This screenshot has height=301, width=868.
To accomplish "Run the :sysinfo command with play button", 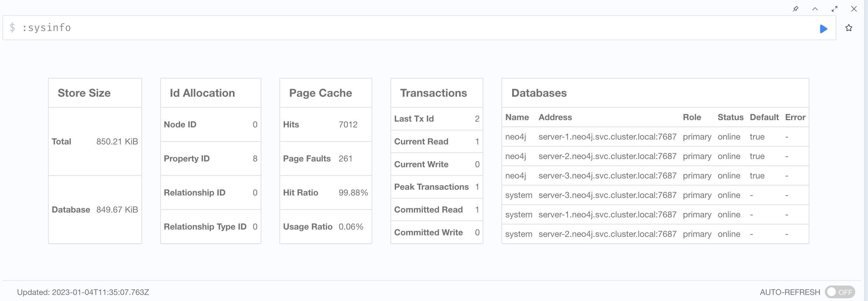I will pos(823,29).
